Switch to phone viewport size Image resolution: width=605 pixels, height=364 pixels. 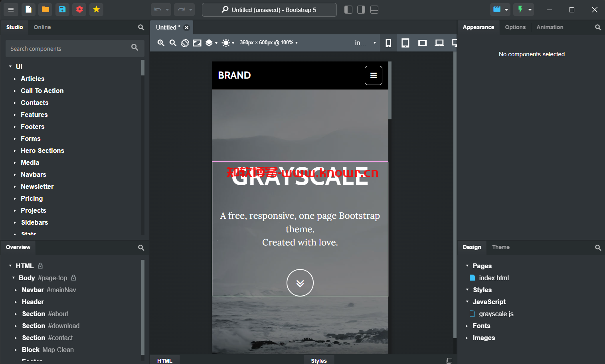coord(388,43)
